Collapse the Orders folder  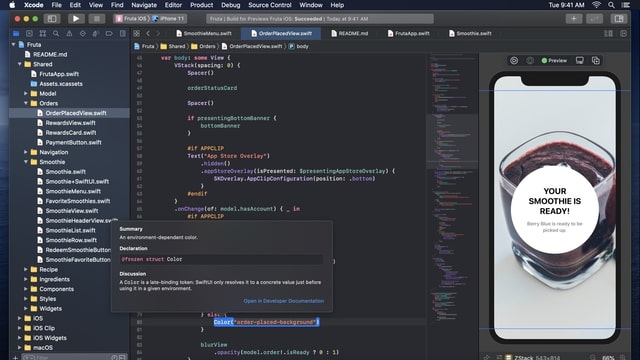[26, 103]
